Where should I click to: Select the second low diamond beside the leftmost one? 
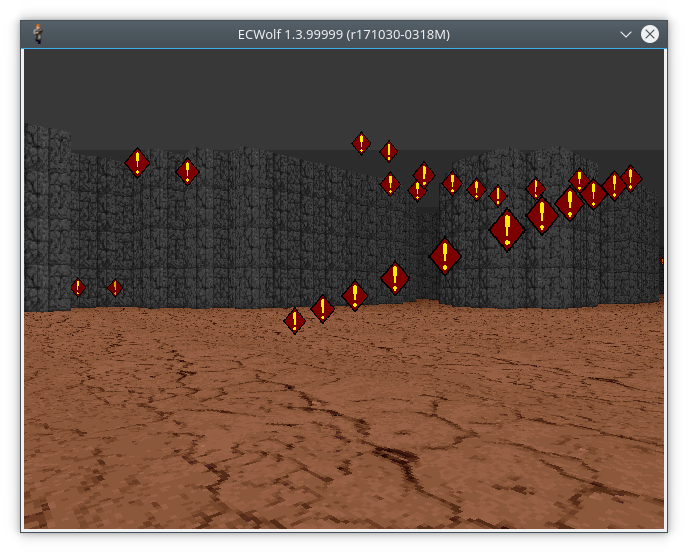tap(115, 288)
